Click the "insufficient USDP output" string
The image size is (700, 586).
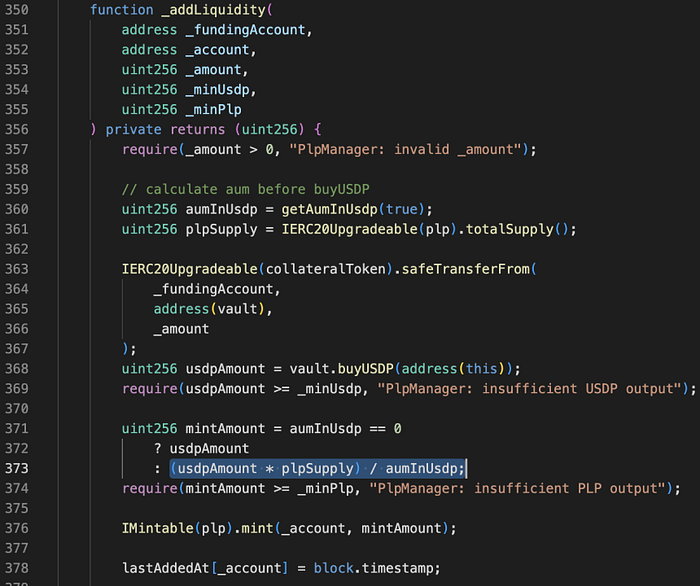click(529, 389)
